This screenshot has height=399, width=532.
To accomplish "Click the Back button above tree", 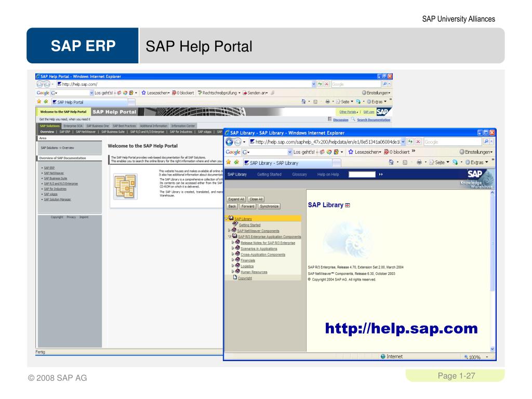I will click(232, 206).
